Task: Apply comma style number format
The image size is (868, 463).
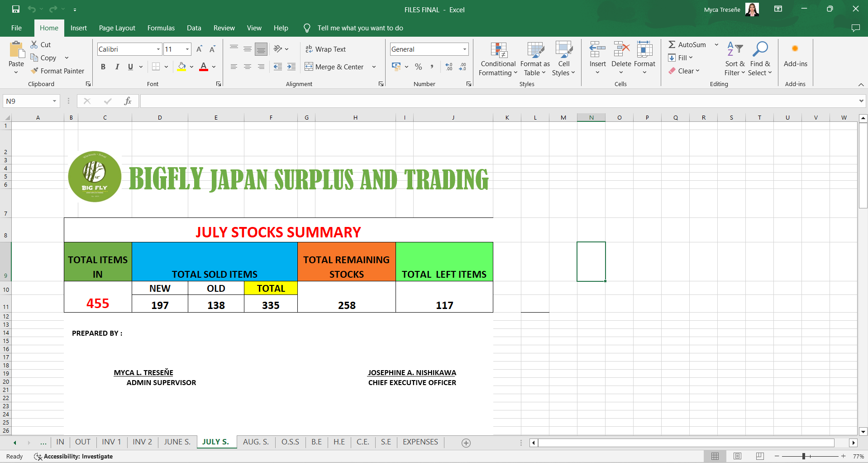Action: coord(432,67)
